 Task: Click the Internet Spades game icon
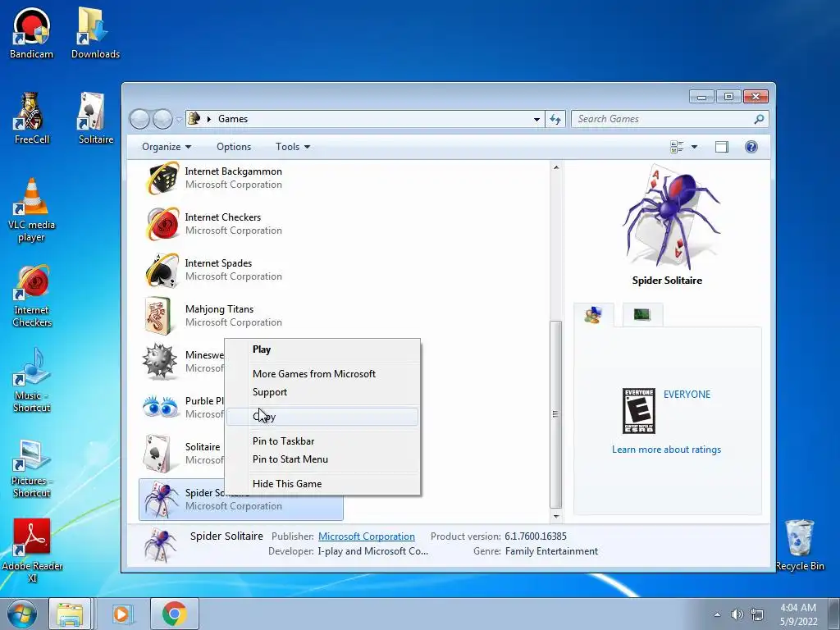coord(162,270)
